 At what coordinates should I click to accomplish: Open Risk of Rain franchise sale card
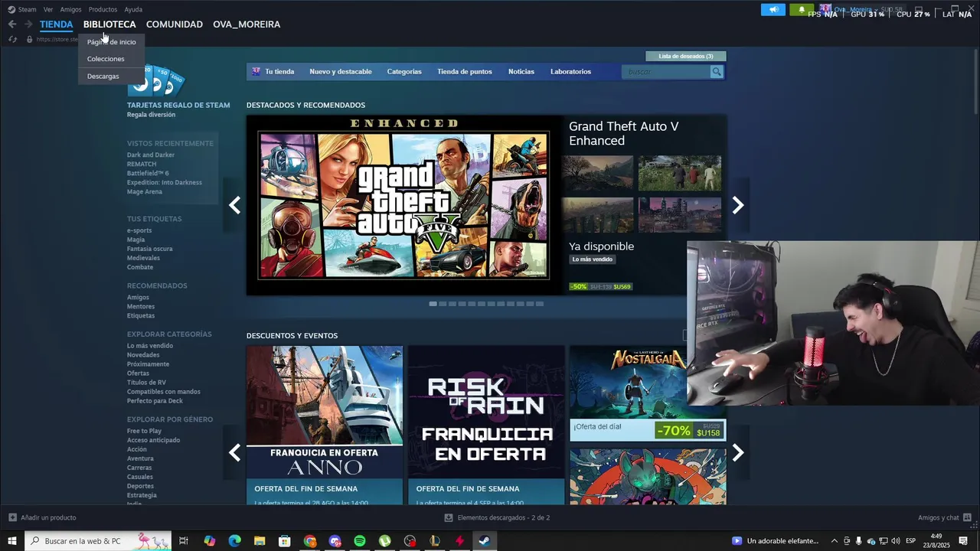(x=486, y=425)
